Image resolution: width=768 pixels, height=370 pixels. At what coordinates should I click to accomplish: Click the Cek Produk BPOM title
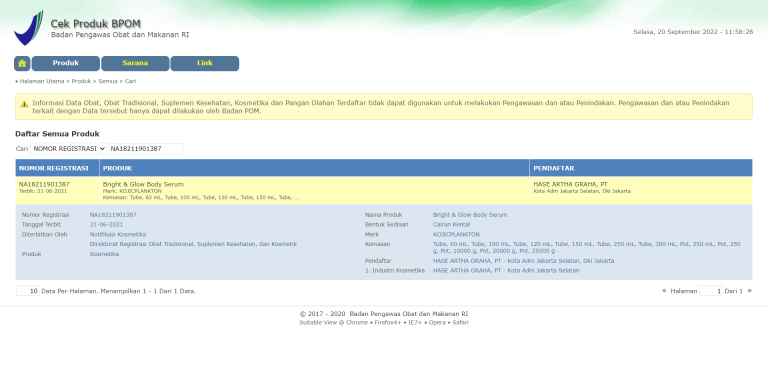click(96, 24)
